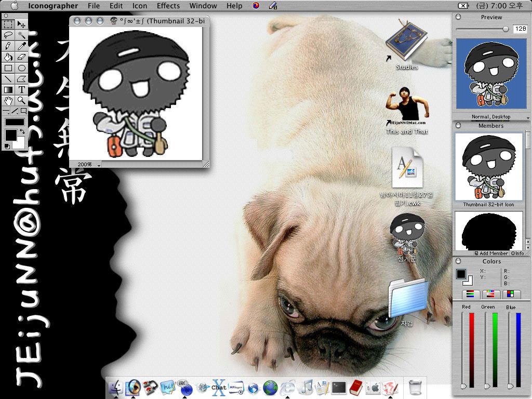Open the Normal, Desktop preview mode dropdown
Image resolution: width=532 pixels, height=399 pixels.
click(x=491, y=117)
